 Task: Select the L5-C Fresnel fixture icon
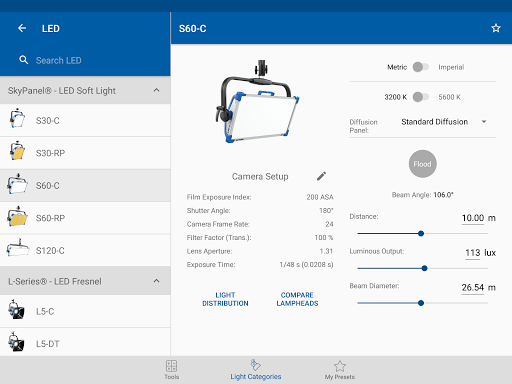click(x=16, y=309)
